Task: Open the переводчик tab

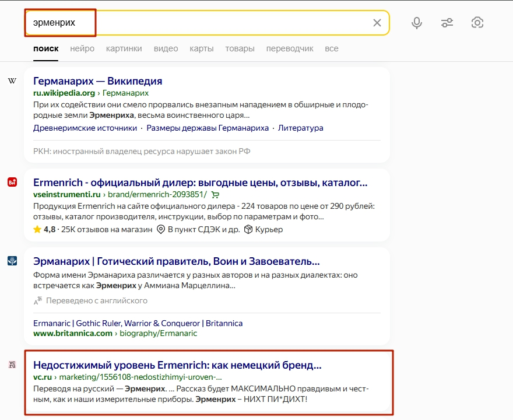Action: pyautogui.click(x=290, y=48)
